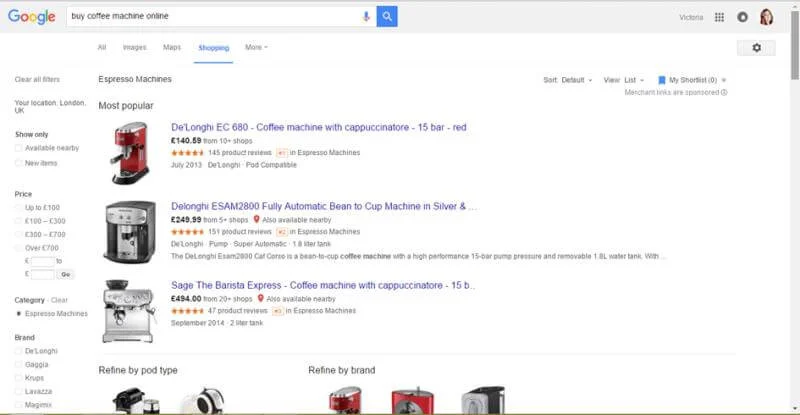This screenshot has width=800, height=415.
Task: Click the #1 rank badge in Espresso Machines
Action: 282,153
